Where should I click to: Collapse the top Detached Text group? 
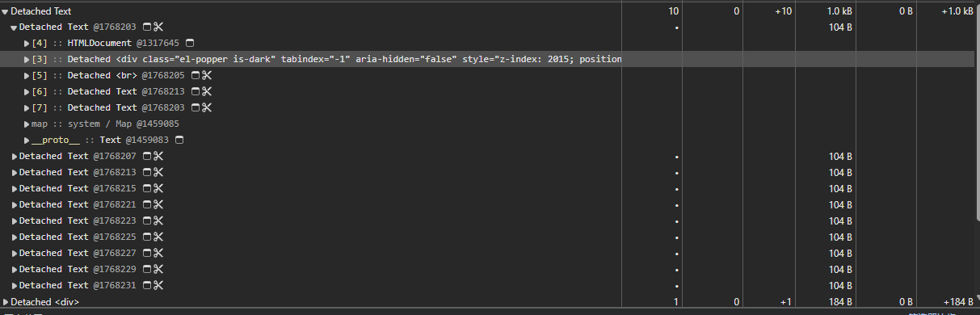coord(5,11)
